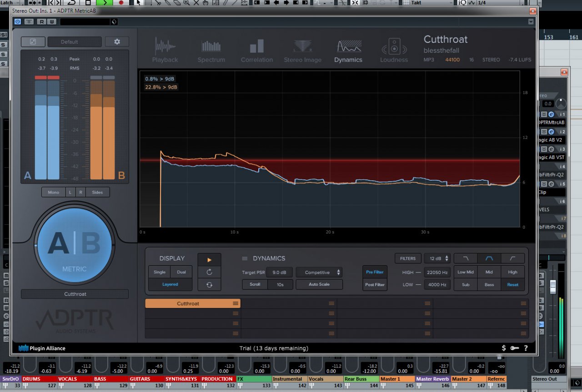Screen dimensions: 582x392
Task: Open the plugin preset browser diamond icon
Action: tap(114, 21)
